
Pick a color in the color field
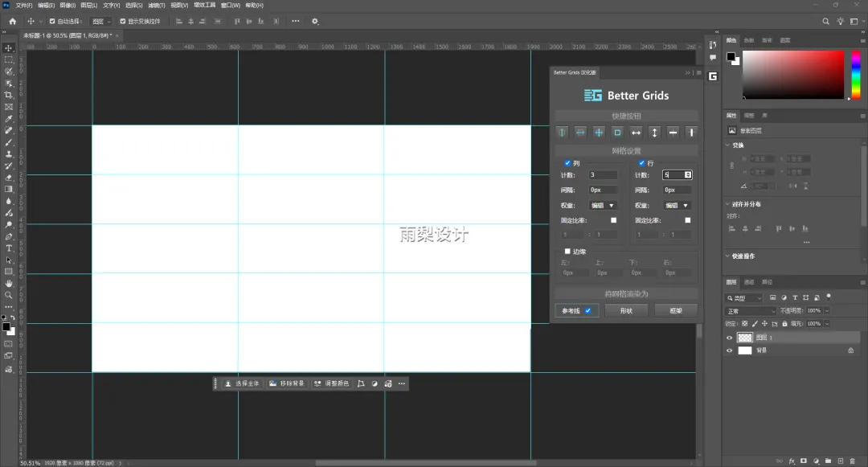pos(792,75)
